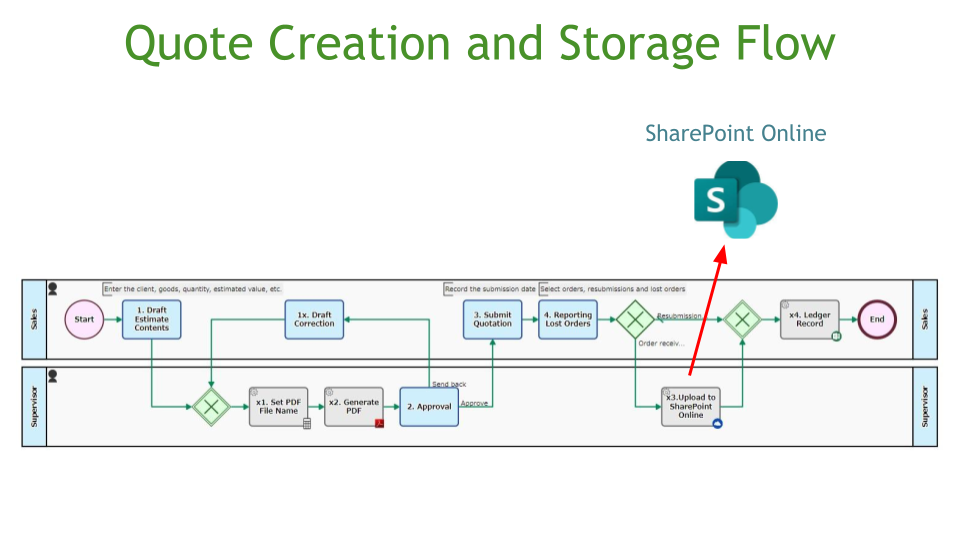Image resolution: width=960 pixels, height=540 pixels.
Task: Select the 2. Approval task box
Action: 429,407
